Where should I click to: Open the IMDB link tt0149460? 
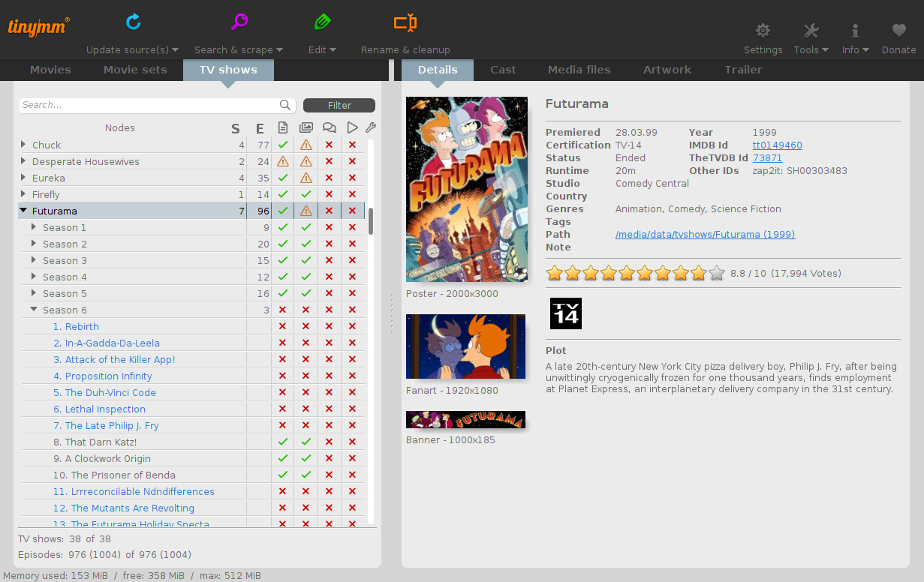[x=777, y=145]
